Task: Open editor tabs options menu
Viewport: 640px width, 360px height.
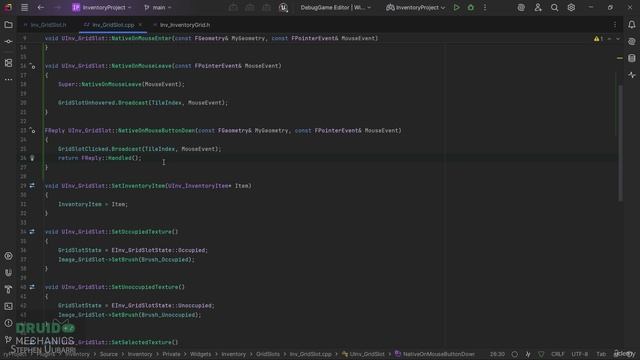Action: pyautogui.click(x=615, y=25)
